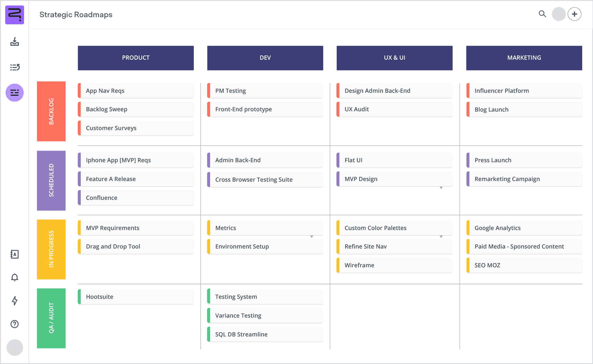Open search via the magnifier icon
This screenshot has height=364, width=593.
click(542, 14)
